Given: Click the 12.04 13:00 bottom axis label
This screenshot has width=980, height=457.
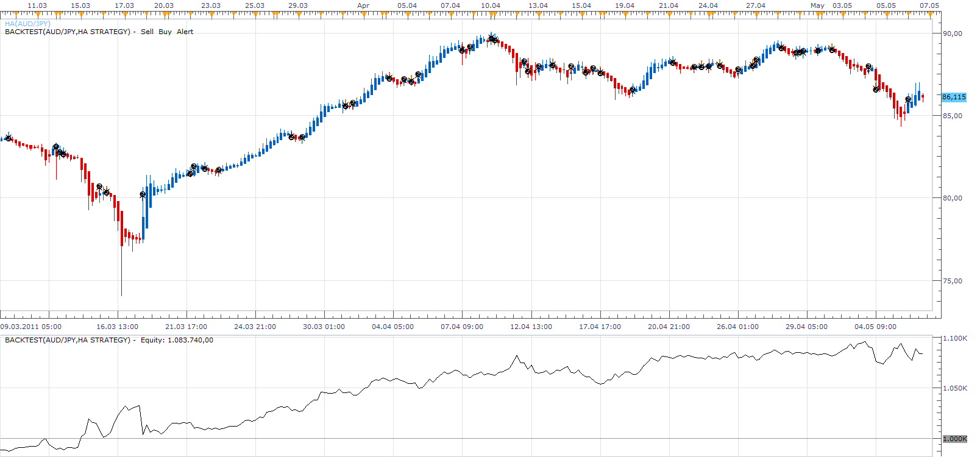Looking at the screenshot, I should [531, 327].
